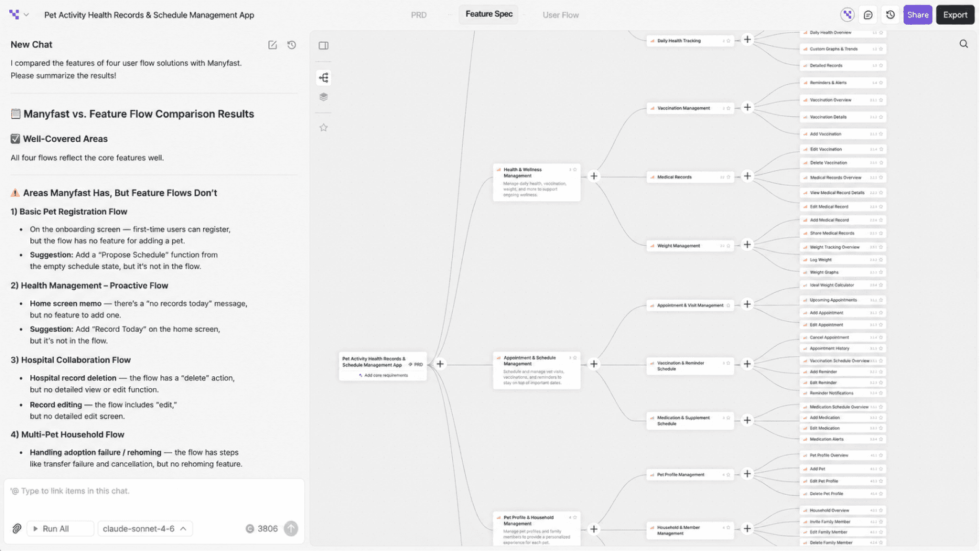The height and width of the screenshot is (551, 980).
Task: Switch to the PRD tab
Action: pos(419,15)
